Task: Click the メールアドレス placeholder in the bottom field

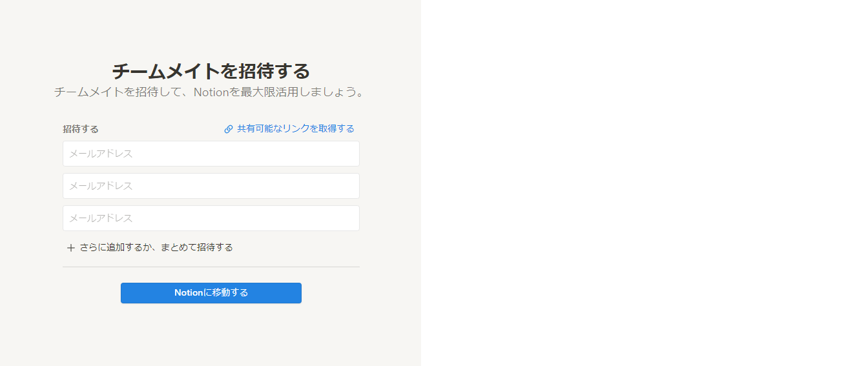Action: pyautogui.click(x=101, y=218)
